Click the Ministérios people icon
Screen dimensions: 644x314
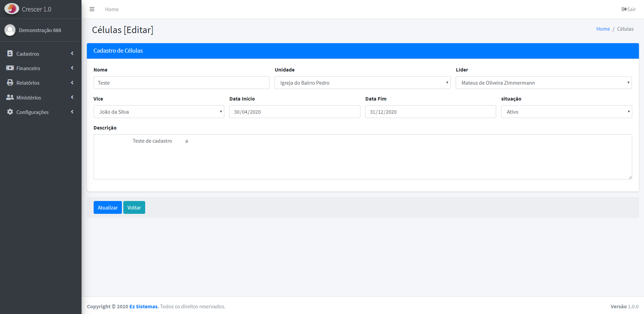(x=10, y=97)
